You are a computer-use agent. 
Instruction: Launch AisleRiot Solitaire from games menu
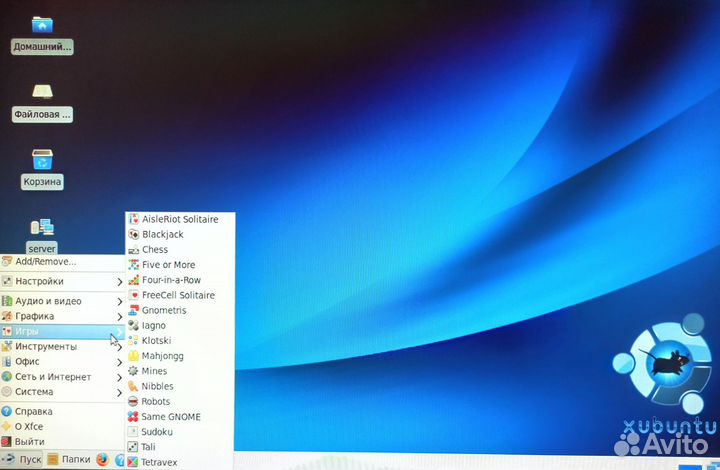[180, 219]
